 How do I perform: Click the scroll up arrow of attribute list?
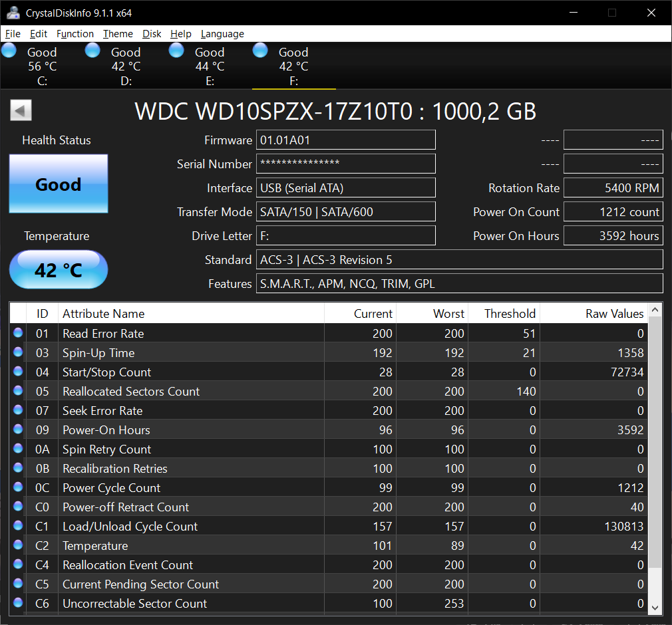655,310
